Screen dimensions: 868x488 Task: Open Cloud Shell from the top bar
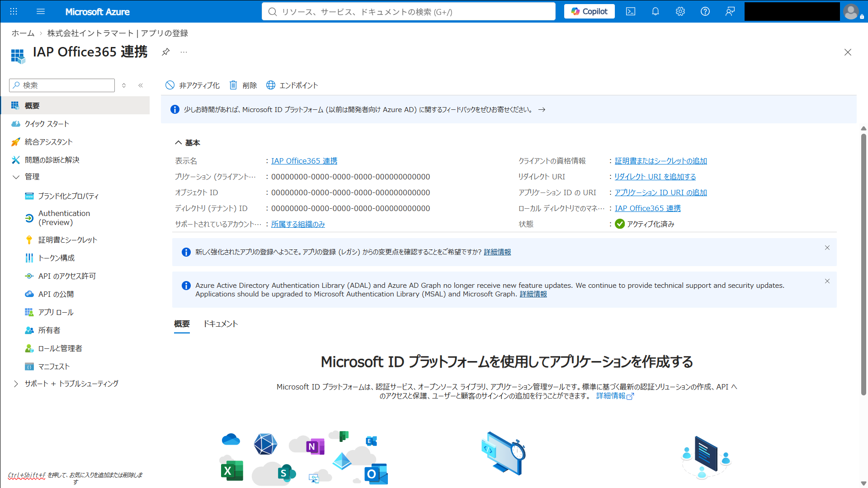[631, 11]
